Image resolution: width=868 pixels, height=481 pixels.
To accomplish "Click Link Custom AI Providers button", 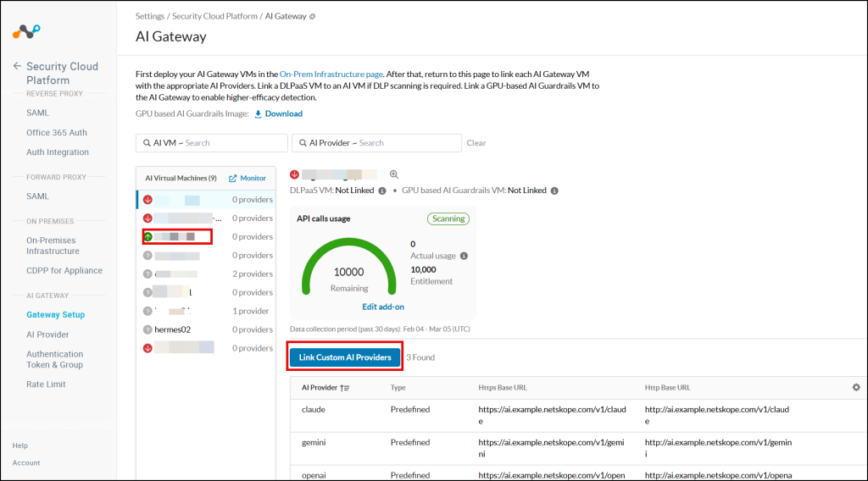I will 345,357.
